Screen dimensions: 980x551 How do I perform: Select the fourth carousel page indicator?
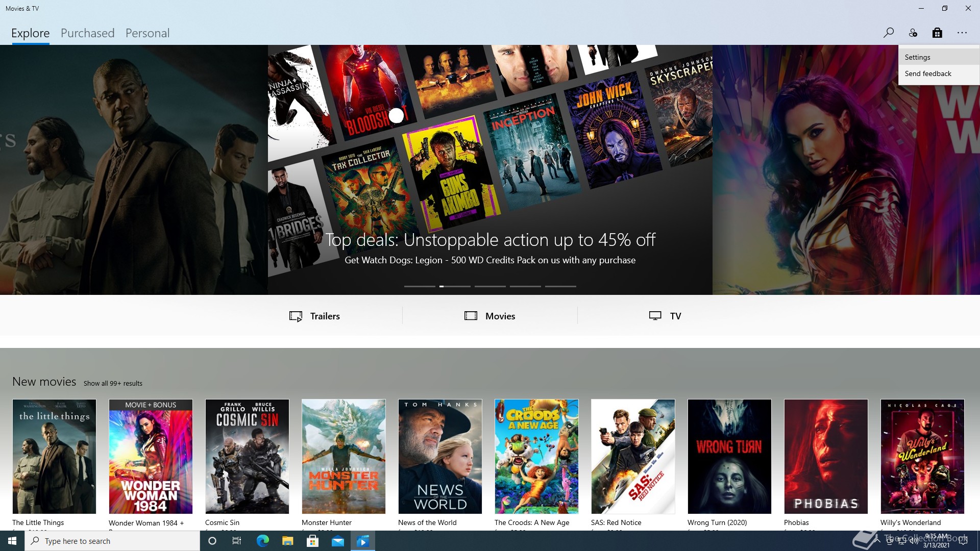525,286
